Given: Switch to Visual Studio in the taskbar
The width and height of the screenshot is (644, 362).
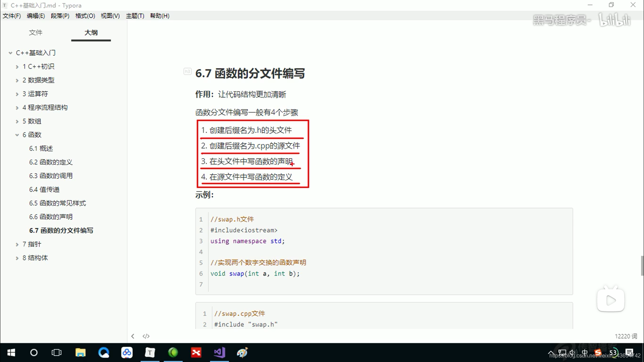Looking at the screenshot, I should pos(219,352).
